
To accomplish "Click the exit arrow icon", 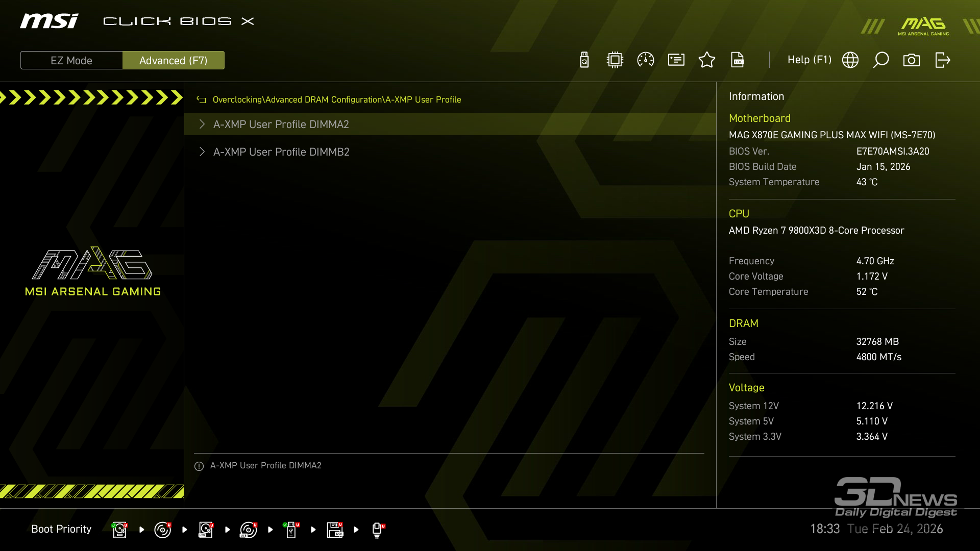I will coord(942,60).
